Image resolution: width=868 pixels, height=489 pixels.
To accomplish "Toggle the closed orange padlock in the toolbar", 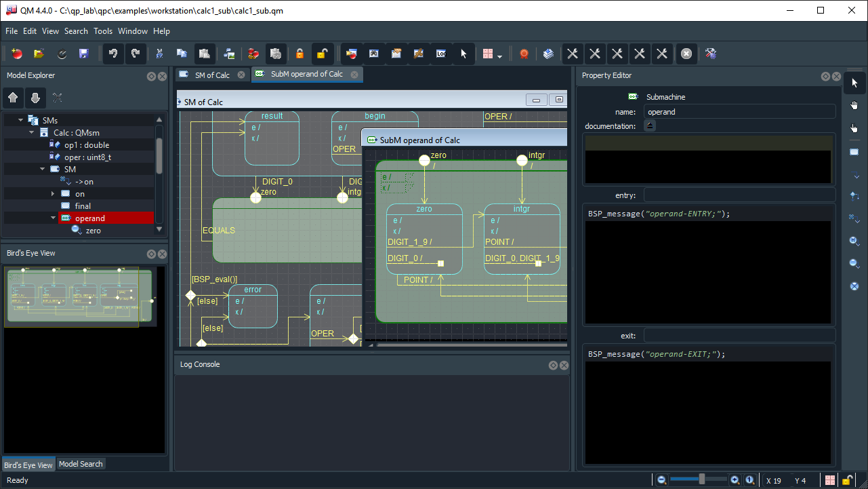I will (299, 54).
